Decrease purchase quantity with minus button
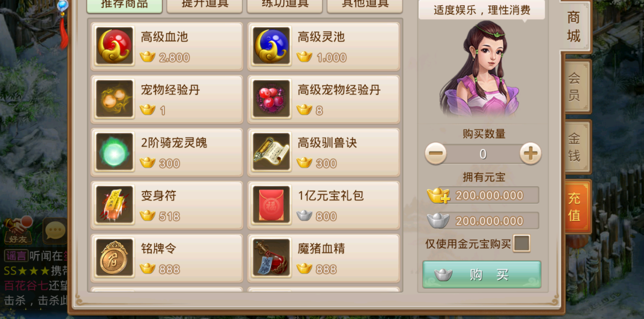This screenshot has height=319, width=644. pos(435,154)
